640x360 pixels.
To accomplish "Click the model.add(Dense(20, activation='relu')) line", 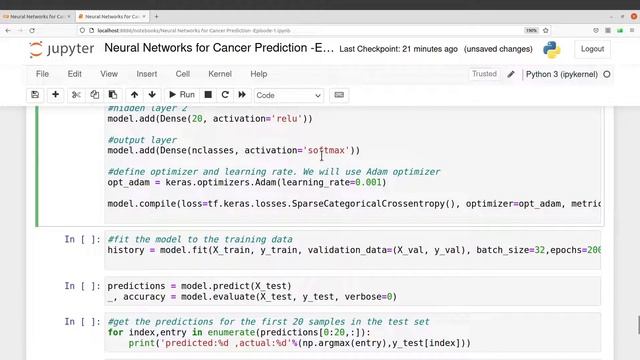I will click(x=210, y=119).
